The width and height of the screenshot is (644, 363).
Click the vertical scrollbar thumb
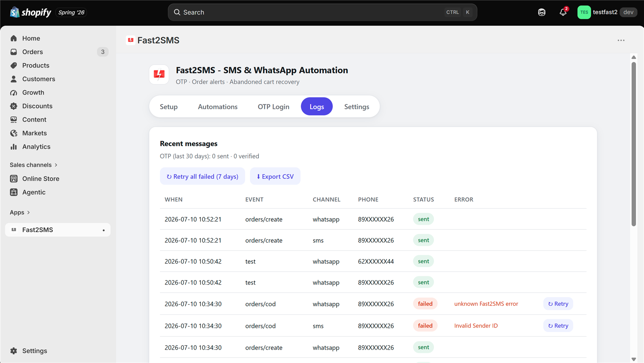[x=634, y=144]
